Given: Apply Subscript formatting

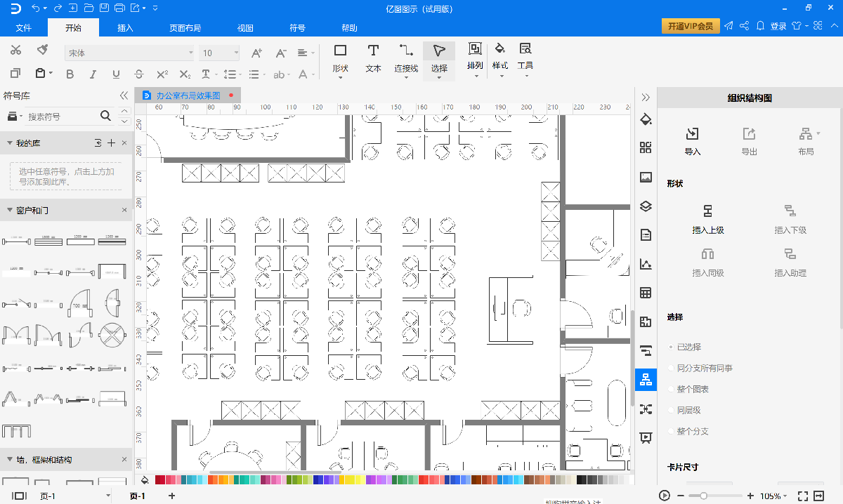Looking at the screenshot, I should [185, 74].
